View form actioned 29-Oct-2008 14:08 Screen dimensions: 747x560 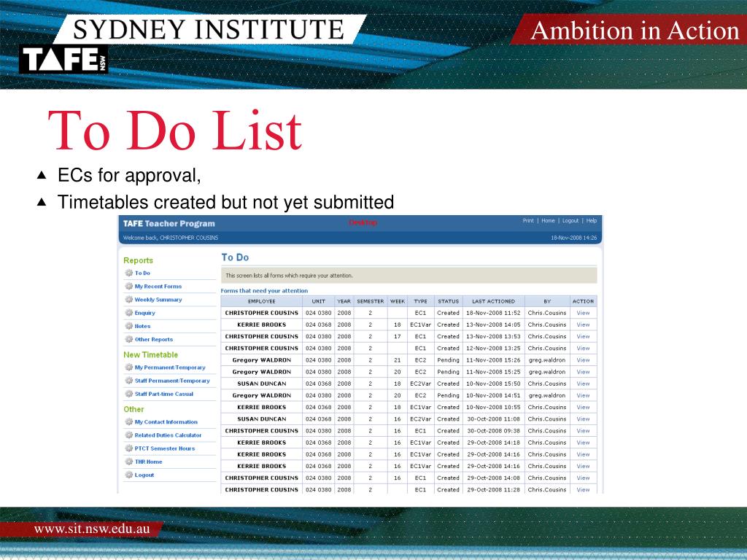click(583, 478)
